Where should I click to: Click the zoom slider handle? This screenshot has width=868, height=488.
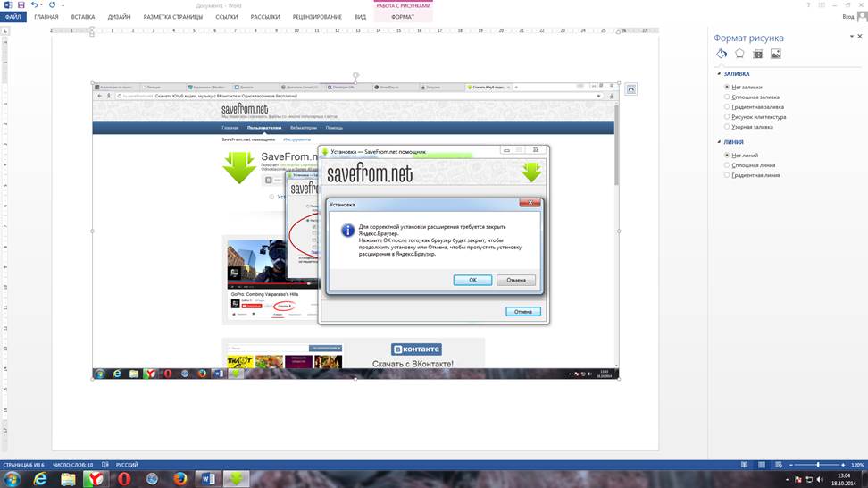(x=818, y=465)
